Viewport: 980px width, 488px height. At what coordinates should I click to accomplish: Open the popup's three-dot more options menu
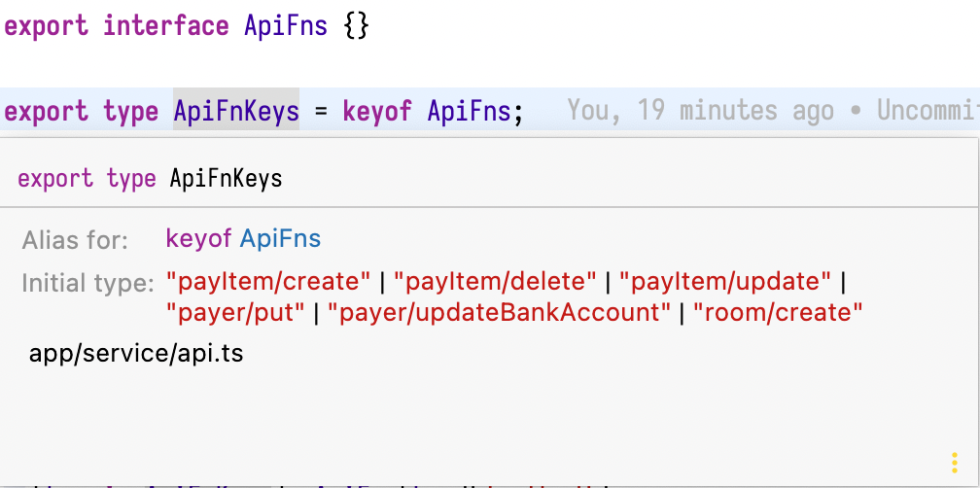(x=955, y=462)
